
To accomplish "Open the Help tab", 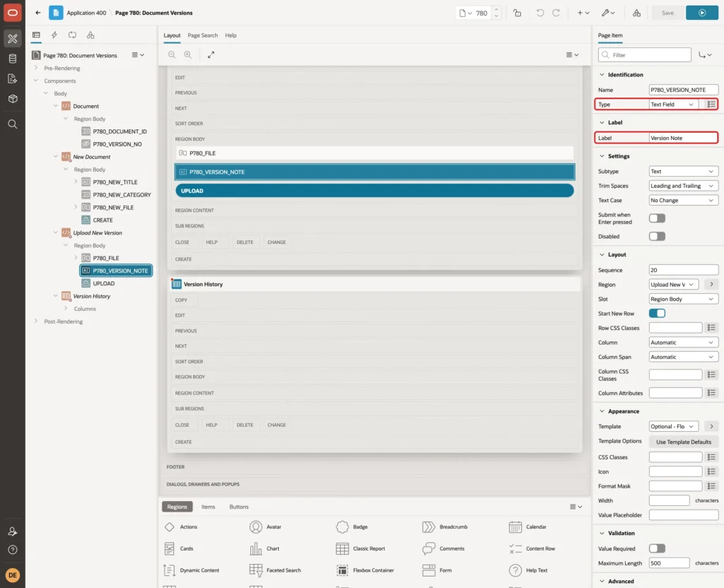I will [230, 35].
